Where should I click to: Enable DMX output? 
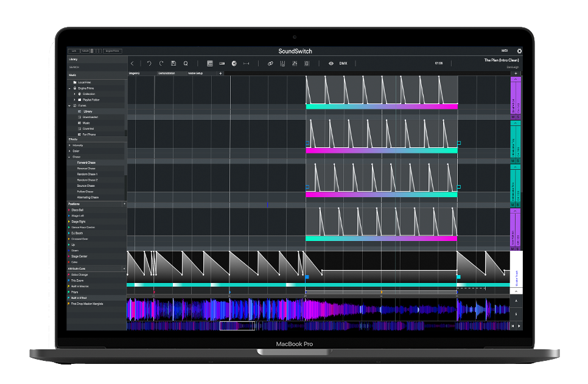pos(343,63)
